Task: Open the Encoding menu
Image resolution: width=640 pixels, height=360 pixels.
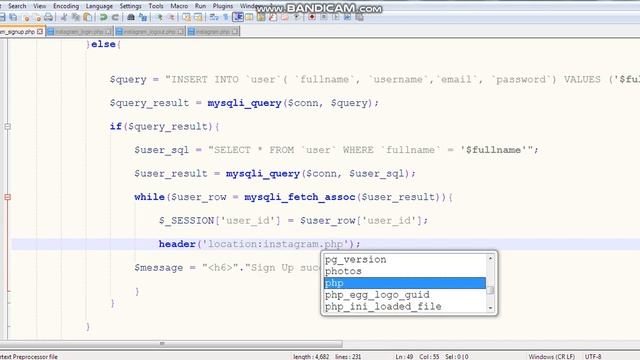Action: 66,6
